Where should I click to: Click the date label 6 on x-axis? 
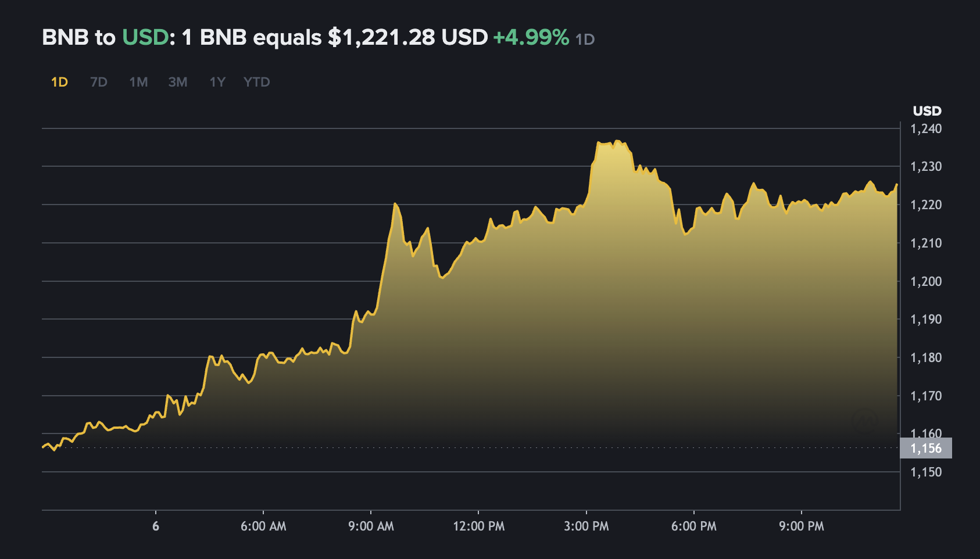pos(156,526)
